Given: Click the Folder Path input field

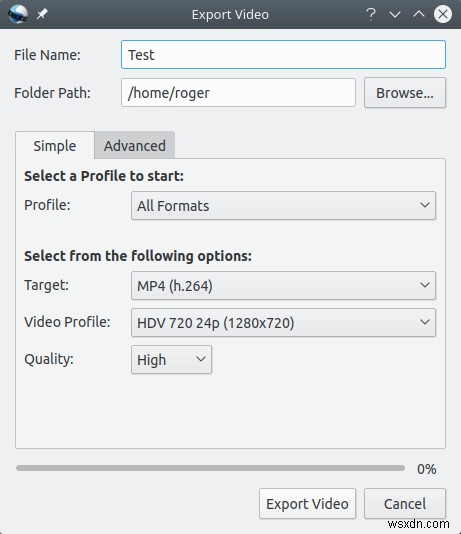Looking at the screenshot, I should point(238,93).
